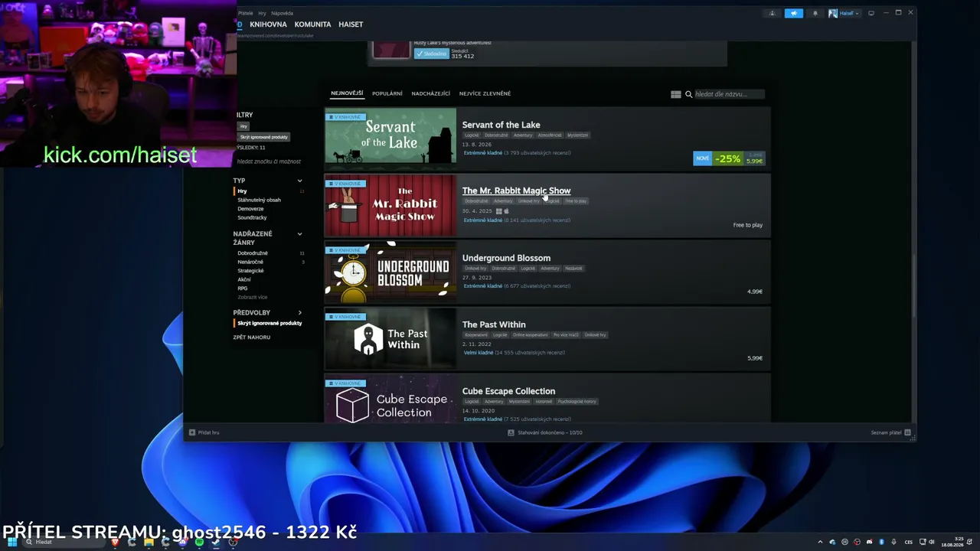
Task: Select the NEJNOVĚJŠÍ tab
Action: tap(347, 93)
